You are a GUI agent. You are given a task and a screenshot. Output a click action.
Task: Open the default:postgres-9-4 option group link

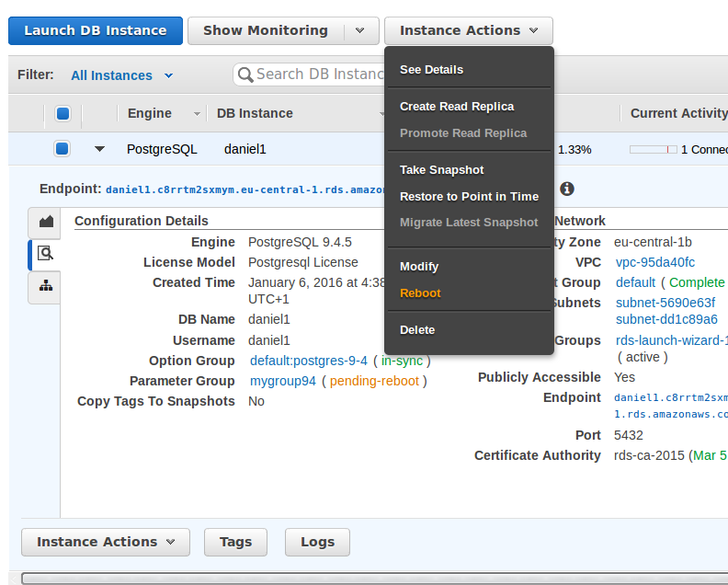[308, 361]
